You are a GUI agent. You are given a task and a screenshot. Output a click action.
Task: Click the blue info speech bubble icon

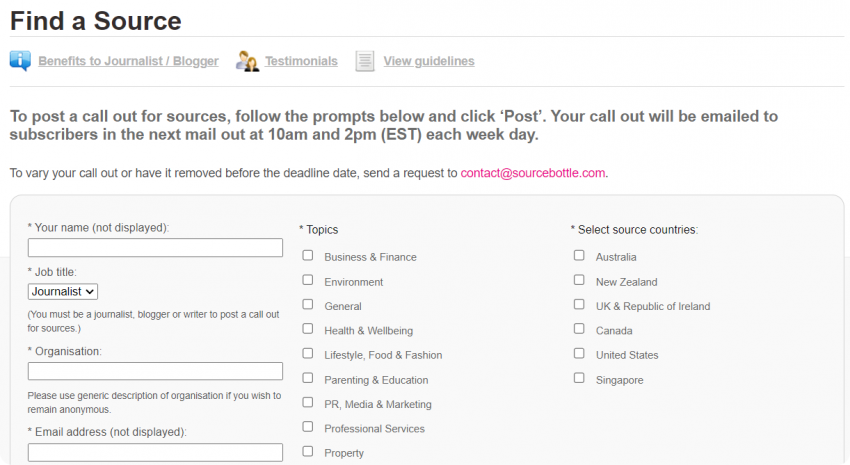[x=20, y=61]
